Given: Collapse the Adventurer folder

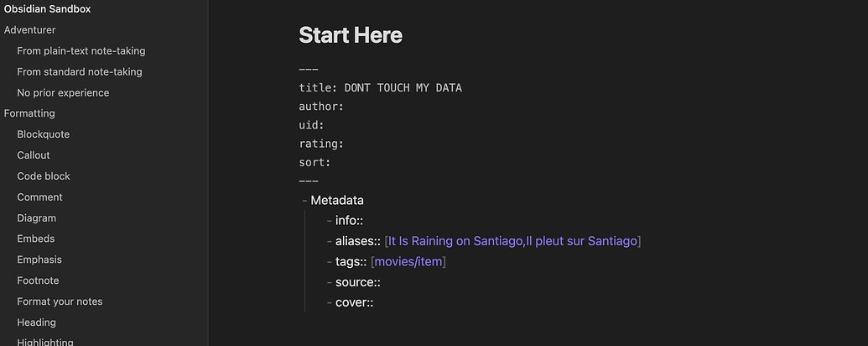Looking at the screenshot, I should tap(30, 30).
